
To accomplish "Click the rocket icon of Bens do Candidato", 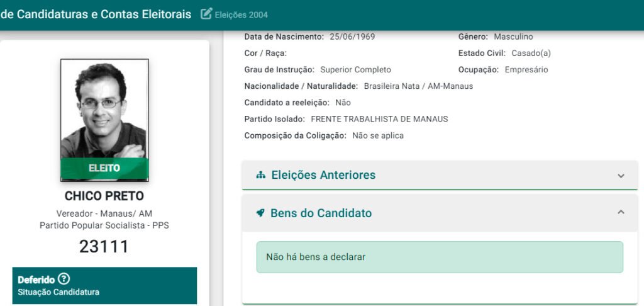I will click(x=260, y=213).
